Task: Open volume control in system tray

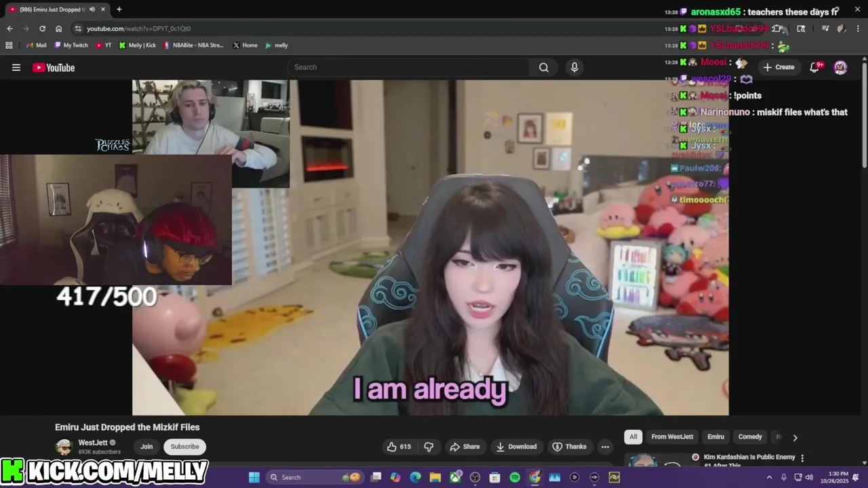Action: click(x=809, y=477)
